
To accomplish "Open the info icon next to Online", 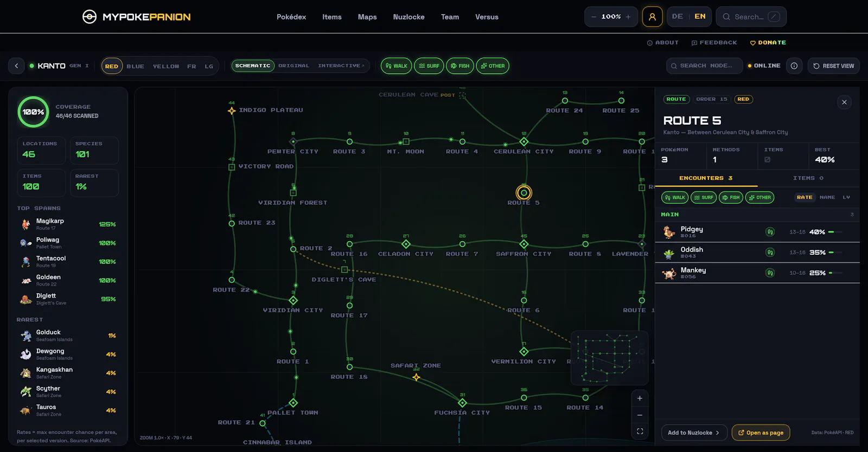I will click(x=794, y=66).
